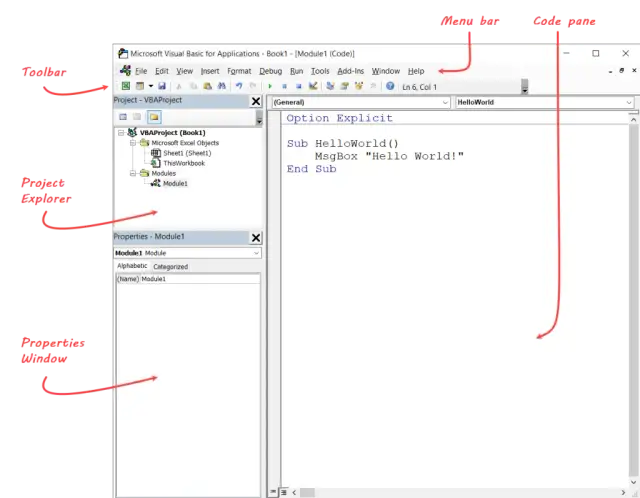
Task: Select ThisWorkbook in project tree
Action: [184, 163]
